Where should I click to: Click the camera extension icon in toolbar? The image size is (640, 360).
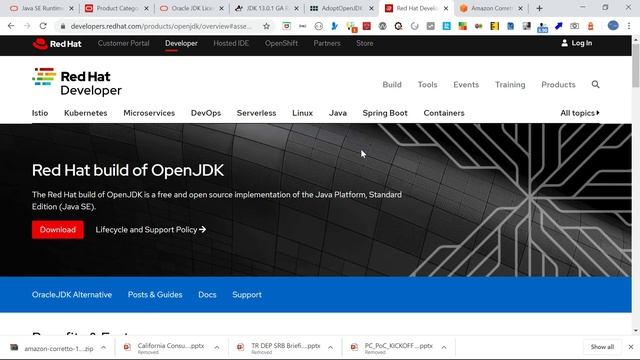574,26
